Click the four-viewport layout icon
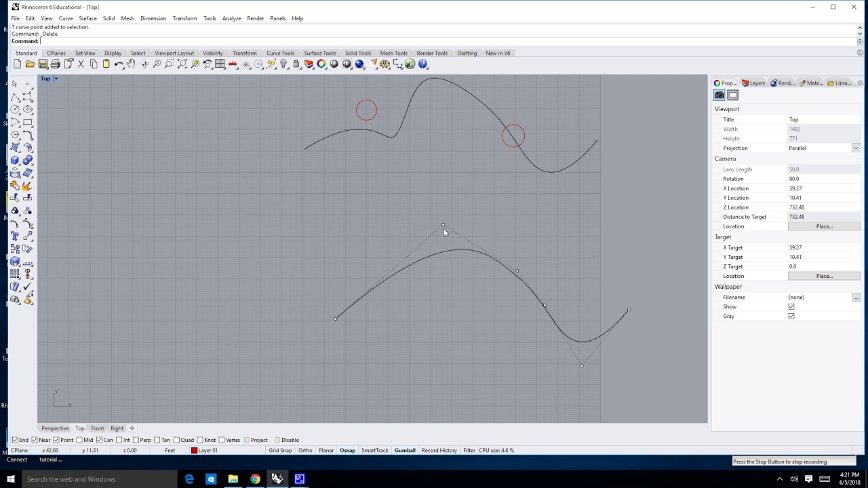Viewport: 868px width, 488px height. pyautogui.click(x=220, y=64)
